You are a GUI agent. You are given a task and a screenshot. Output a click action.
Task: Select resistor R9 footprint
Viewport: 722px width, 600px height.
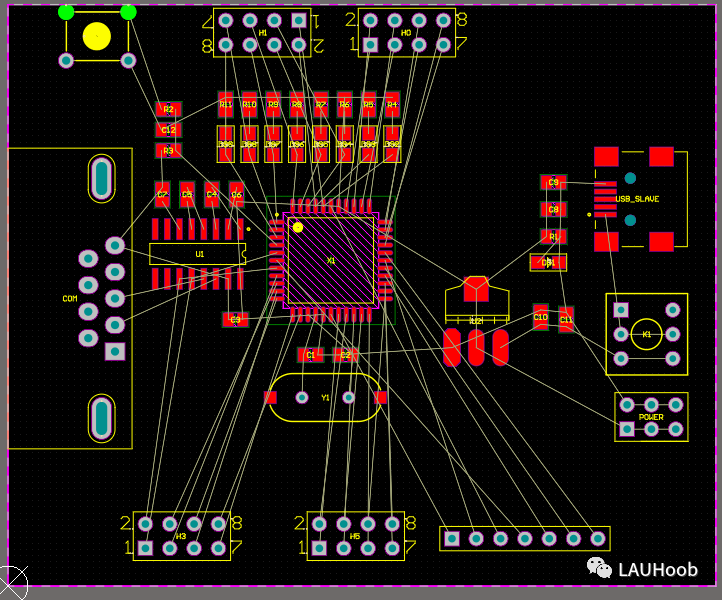pyautogui.click(x=273, y=105)
